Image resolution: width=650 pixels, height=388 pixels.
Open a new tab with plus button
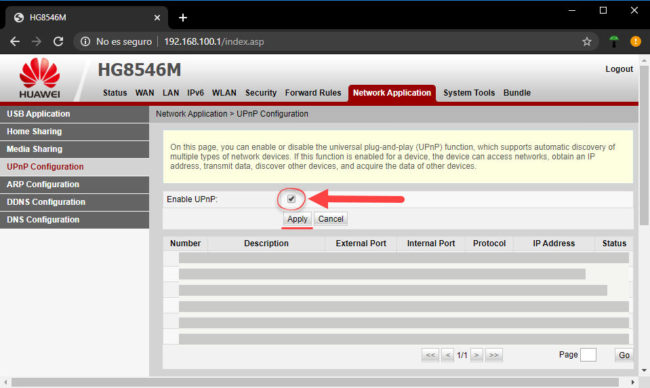click(183, 18)
